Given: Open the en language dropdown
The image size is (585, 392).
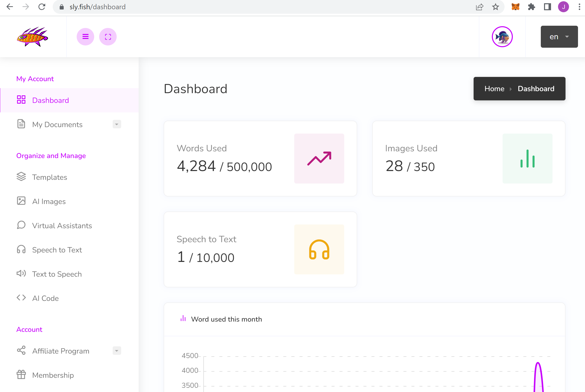Looking at the screenshot, I should point(559,37).
